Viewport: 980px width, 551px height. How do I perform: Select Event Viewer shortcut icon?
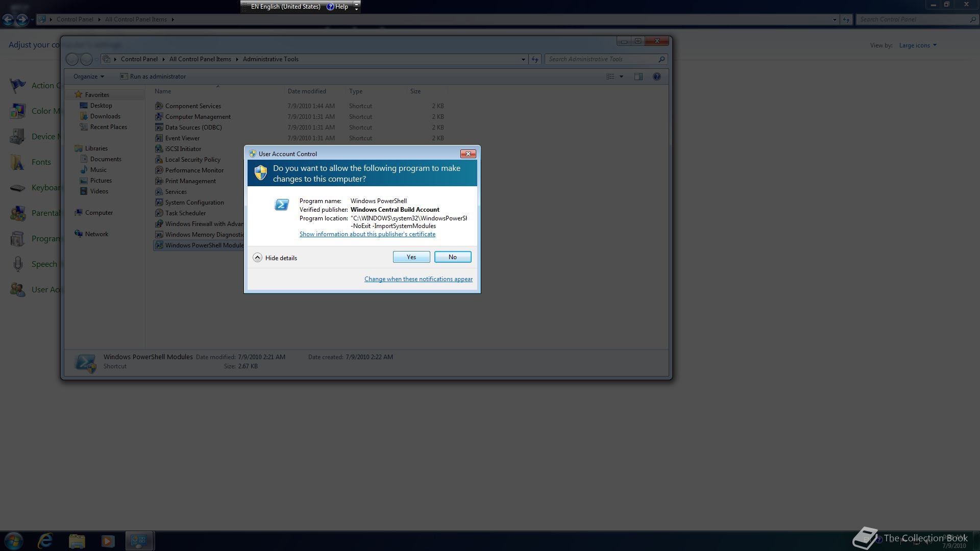click(159, 138)
